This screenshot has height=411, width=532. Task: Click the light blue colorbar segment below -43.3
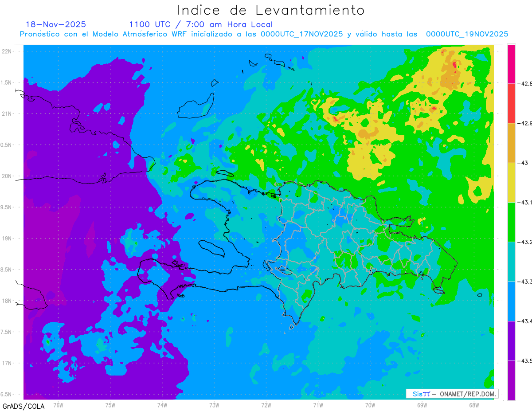pos(511,301)
